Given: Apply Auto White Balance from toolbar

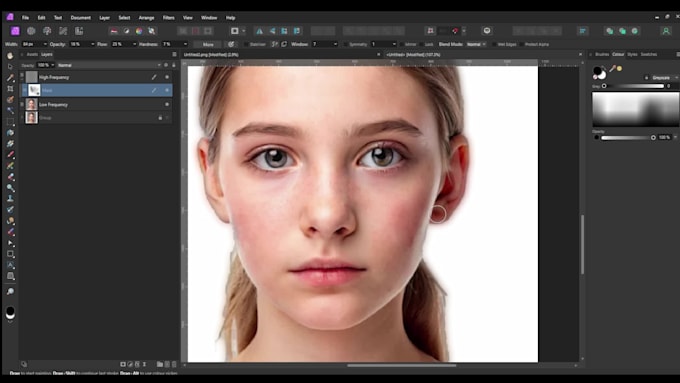Looking at the screenshot, I should point(151,31).
